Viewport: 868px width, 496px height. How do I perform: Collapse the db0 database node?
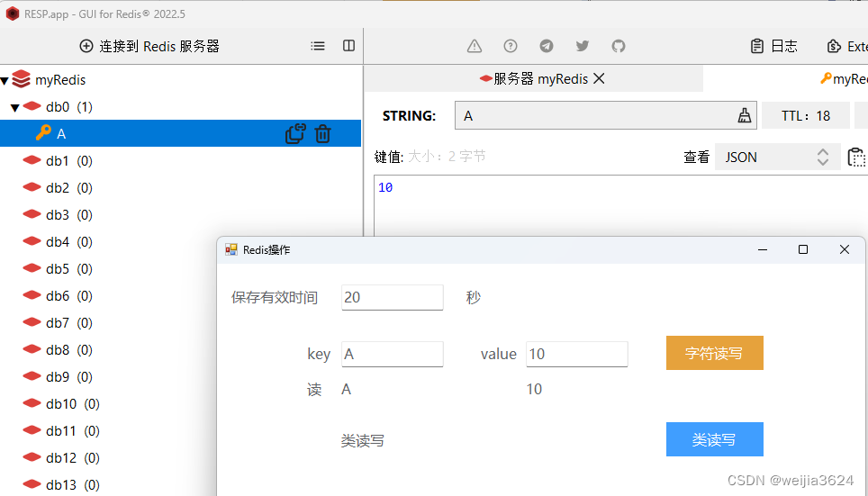pos(15,107)
